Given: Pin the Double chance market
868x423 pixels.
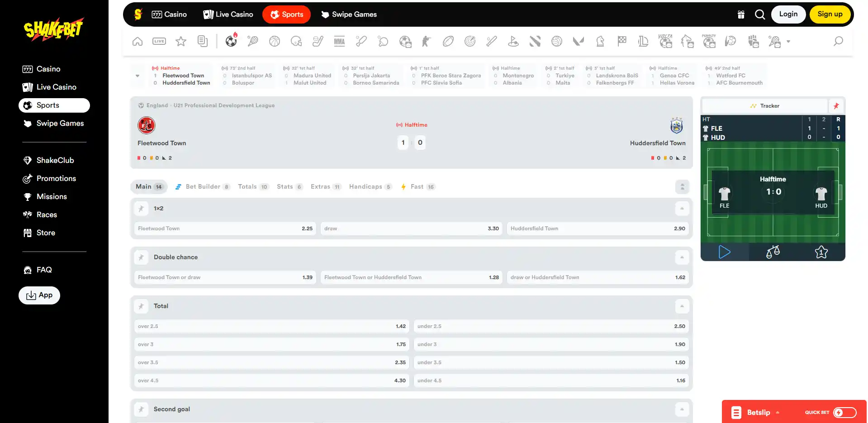Looking at the screenshot, I should click(141, 257).
